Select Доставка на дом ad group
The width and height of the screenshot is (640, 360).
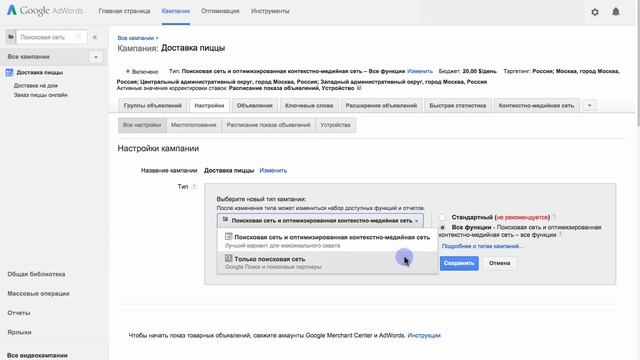[36, 86]
